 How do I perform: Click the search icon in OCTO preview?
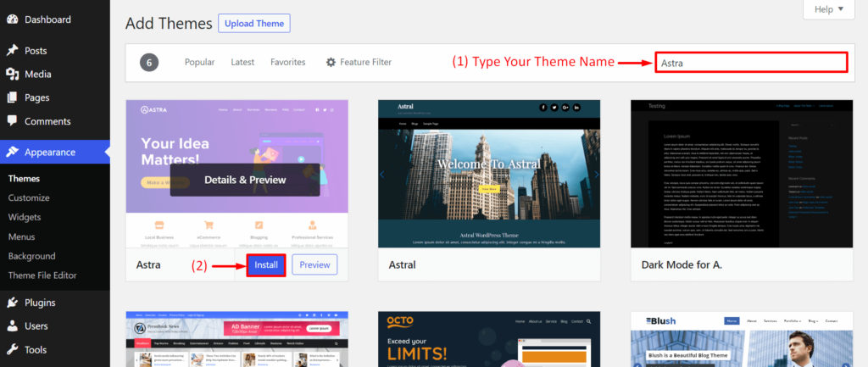click(x=588, y=321)
